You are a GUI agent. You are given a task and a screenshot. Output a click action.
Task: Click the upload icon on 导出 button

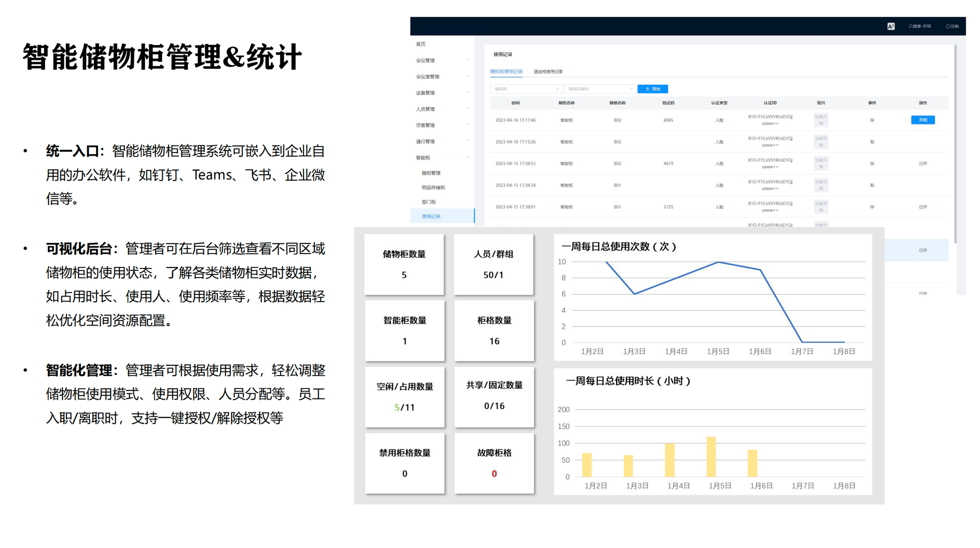click(x=647, y=89)
